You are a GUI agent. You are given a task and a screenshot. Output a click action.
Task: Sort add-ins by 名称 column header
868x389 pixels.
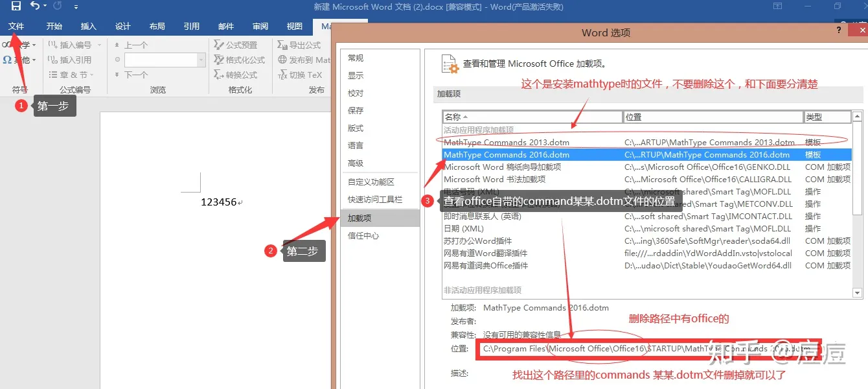click(532, 117)
